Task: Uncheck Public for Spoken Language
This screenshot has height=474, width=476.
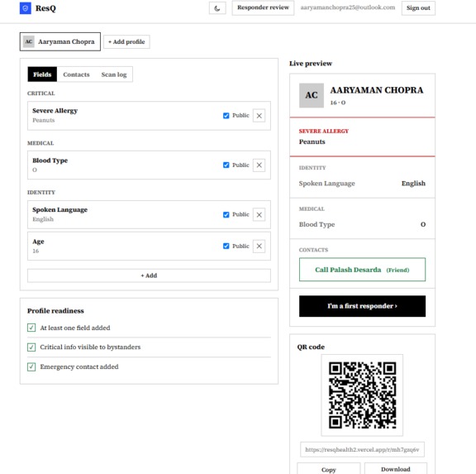Action: coord(226,214)
